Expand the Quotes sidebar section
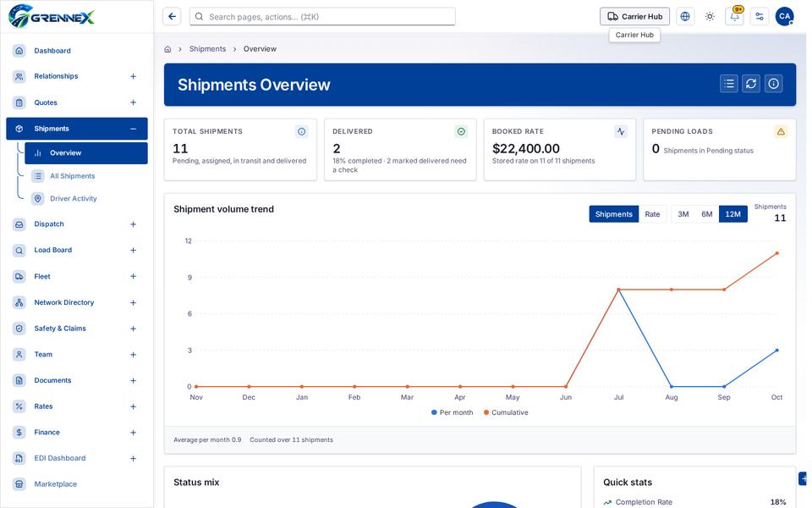 (133, 102)
